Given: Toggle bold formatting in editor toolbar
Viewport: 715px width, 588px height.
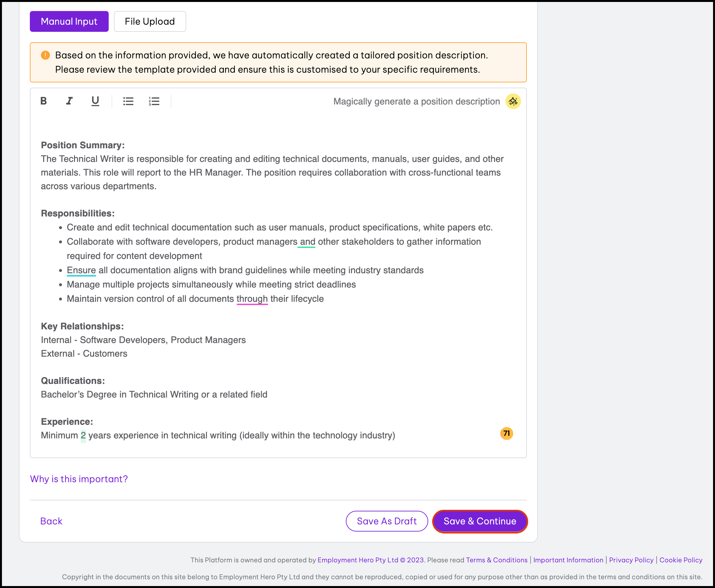Looking at the screenshot, I should click(x=44, y=101).
